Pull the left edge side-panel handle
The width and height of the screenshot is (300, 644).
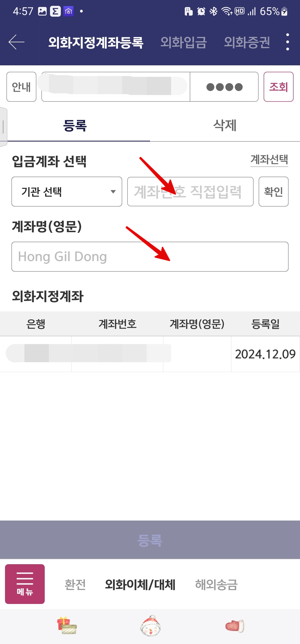3,127
